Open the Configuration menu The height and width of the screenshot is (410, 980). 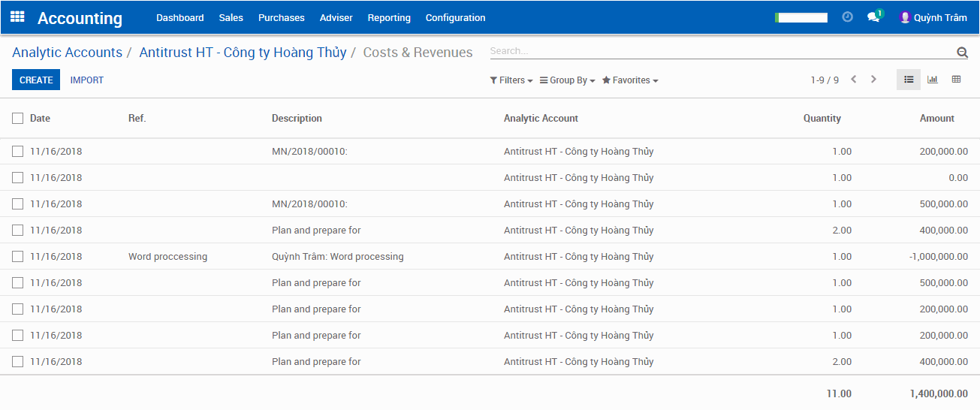click(x=455, y=17)
